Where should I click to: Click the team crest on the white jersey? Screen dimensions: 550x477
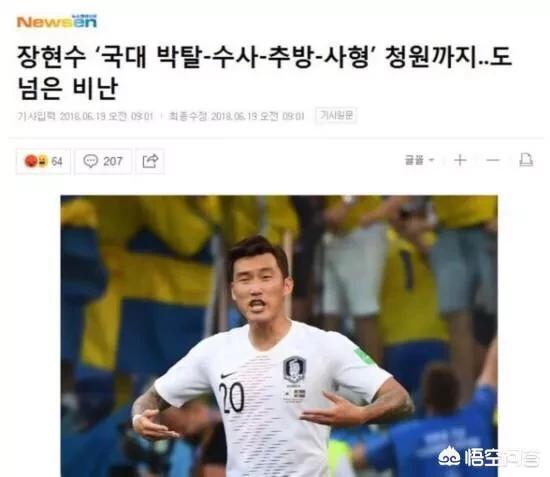point(294,369)
